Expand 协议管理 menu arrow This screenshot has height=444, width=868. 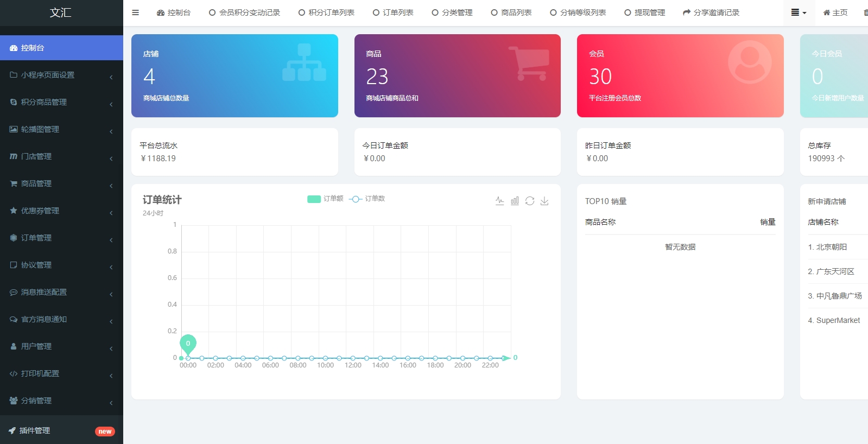(111, 267)
